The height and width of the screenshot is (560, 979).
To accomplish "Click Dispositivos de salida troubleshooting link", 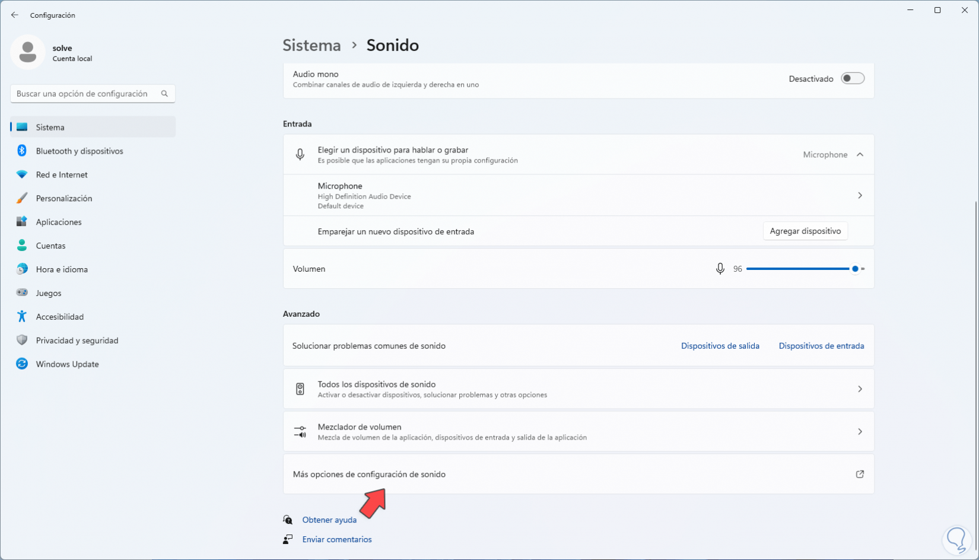I will click(720, 346).
